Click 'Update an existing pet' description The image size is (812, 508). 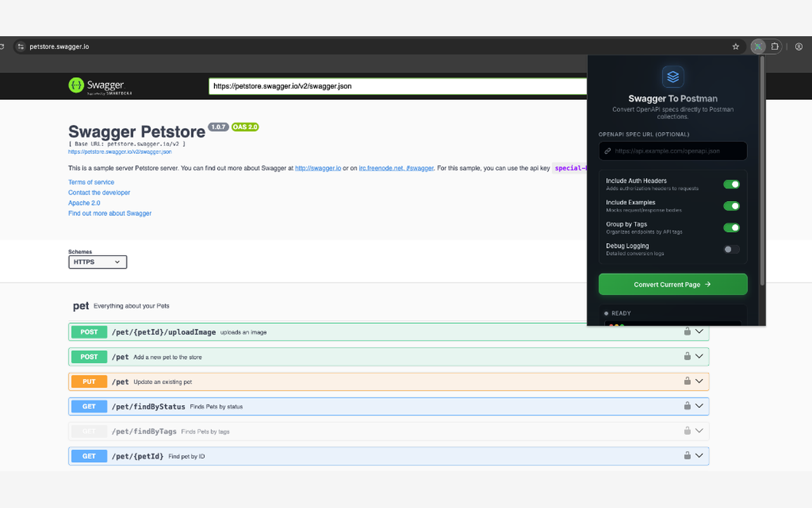pos(163,382)
